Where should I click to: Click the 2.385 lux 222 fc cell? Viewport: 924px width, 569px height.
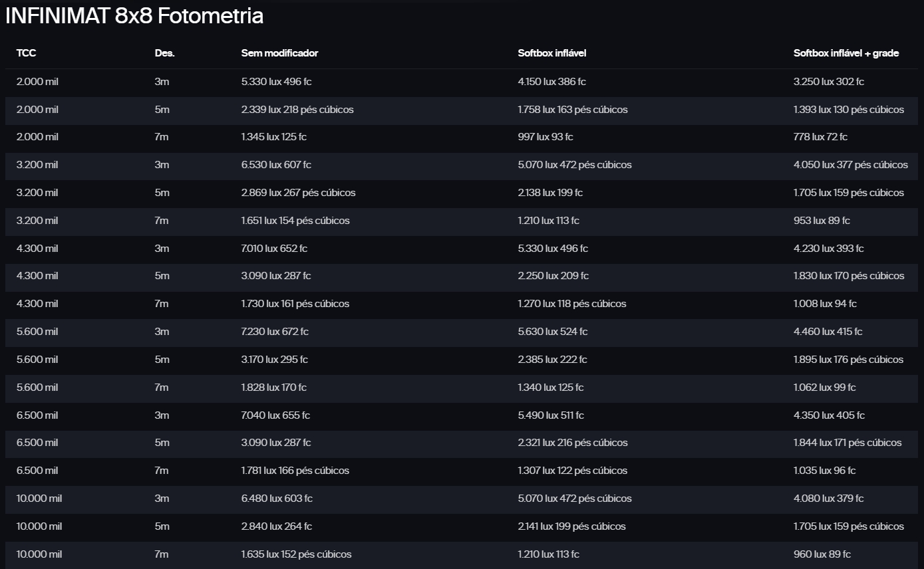pos(552,360)
